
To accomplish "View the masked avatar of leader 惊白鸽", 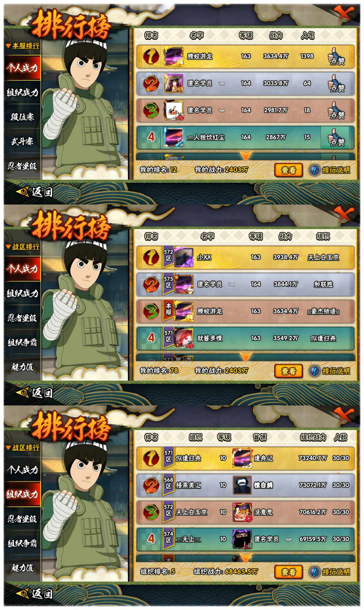I will pos(242,485).
